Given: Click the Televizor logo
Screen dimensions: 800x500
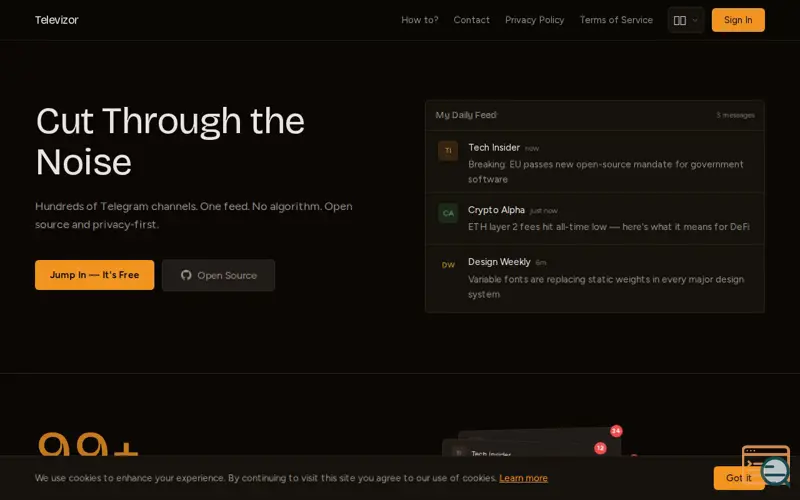Looking at the screenshot, I should (57, 20).
